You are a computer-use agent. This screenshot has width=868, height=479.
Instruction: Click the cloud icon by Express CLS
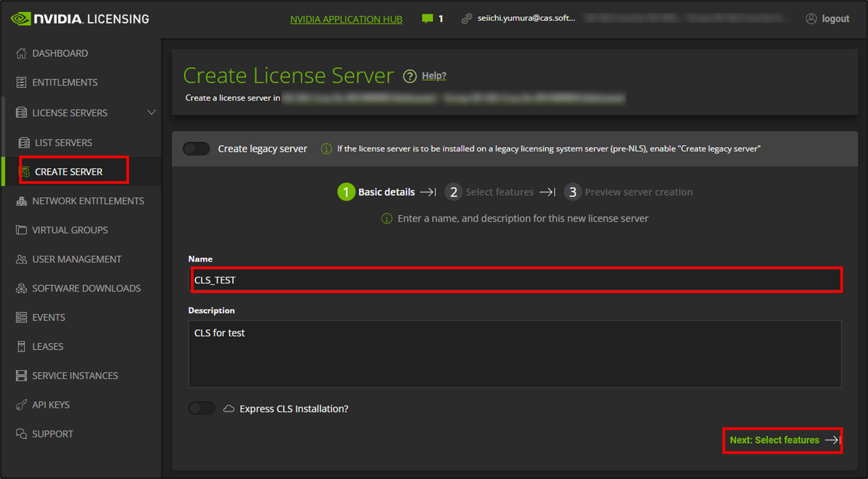click(229, 408)
